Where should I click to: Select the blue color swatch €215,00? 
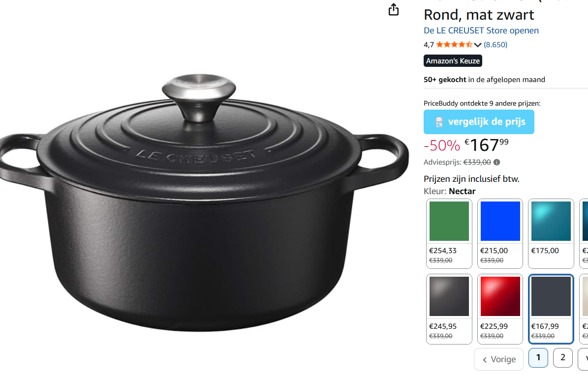pyautogui.click(x=500, y=233)
